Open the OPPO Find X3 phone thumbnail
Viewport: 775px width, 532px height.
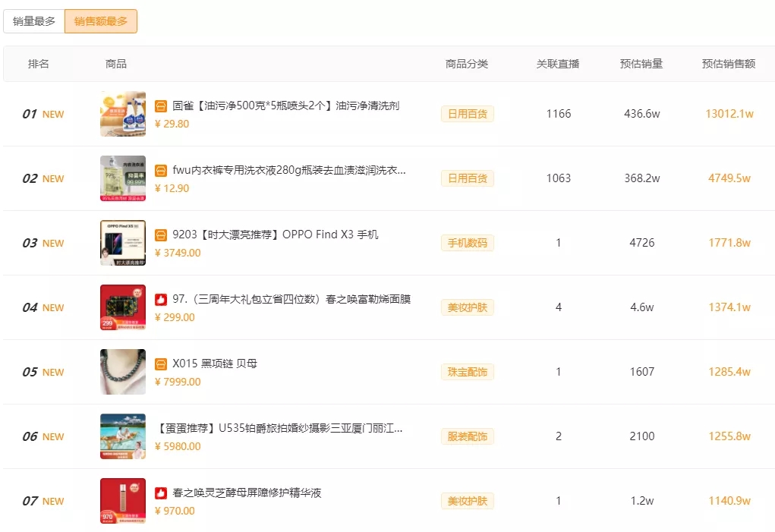click(123, 243)
